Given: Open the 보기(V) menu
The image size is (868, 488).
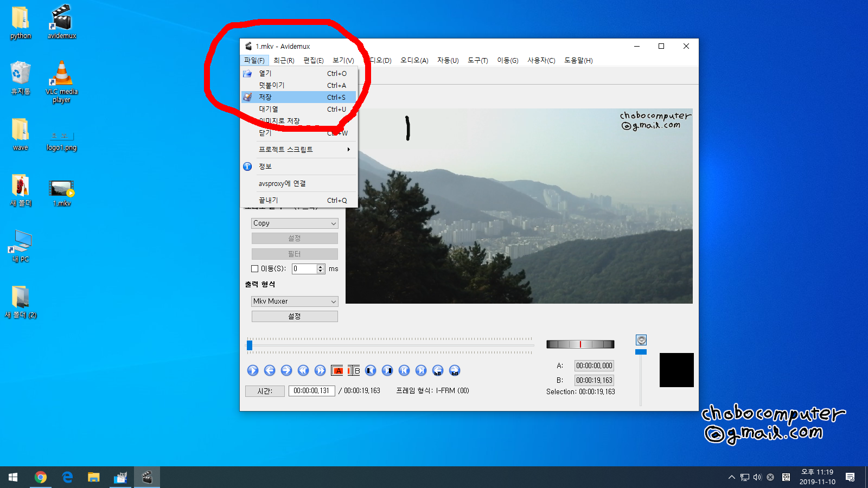Looking at the screenshot, I should tap(343, 60).
